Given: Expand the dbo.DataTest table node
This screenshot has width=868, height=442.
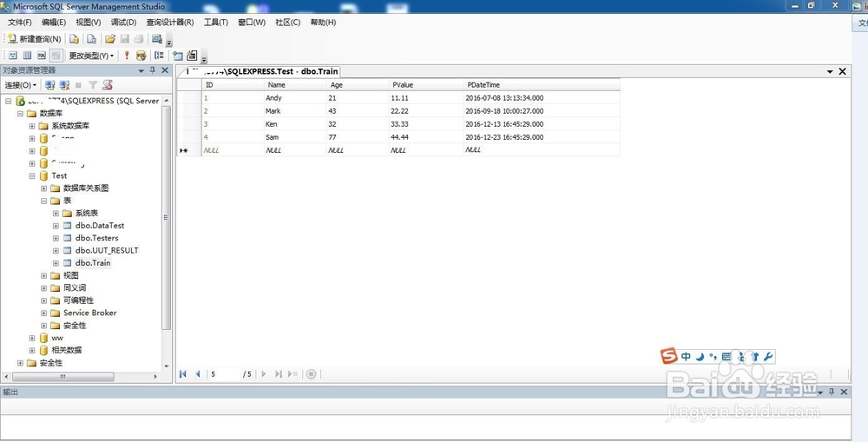Looking at the screenshot, I should point(56,226).
